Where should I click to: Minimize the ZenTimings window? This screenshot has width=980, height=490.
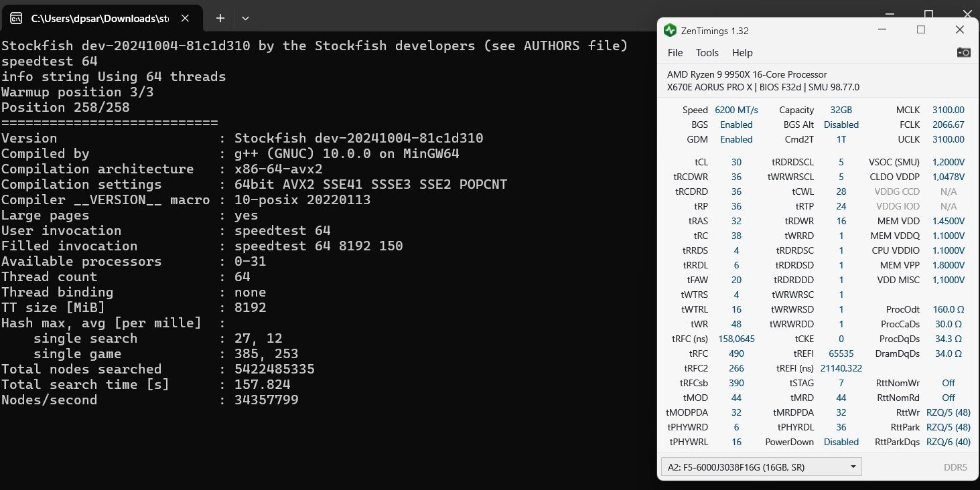point(882,29)
